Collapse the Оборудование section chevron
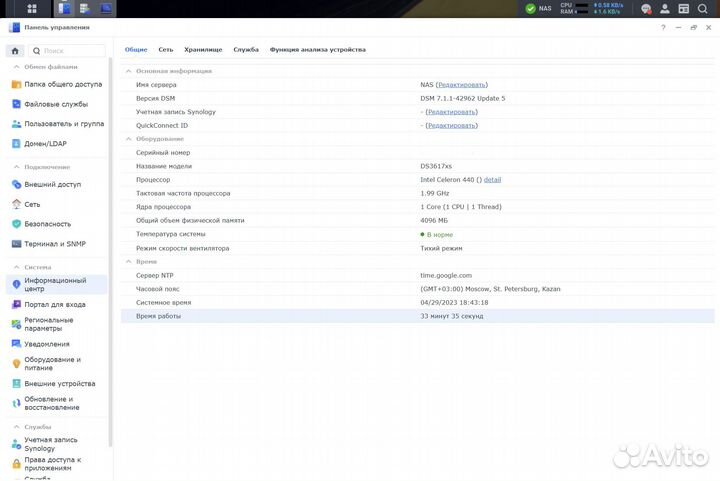The image size is (720, 481). coord(127,139)
